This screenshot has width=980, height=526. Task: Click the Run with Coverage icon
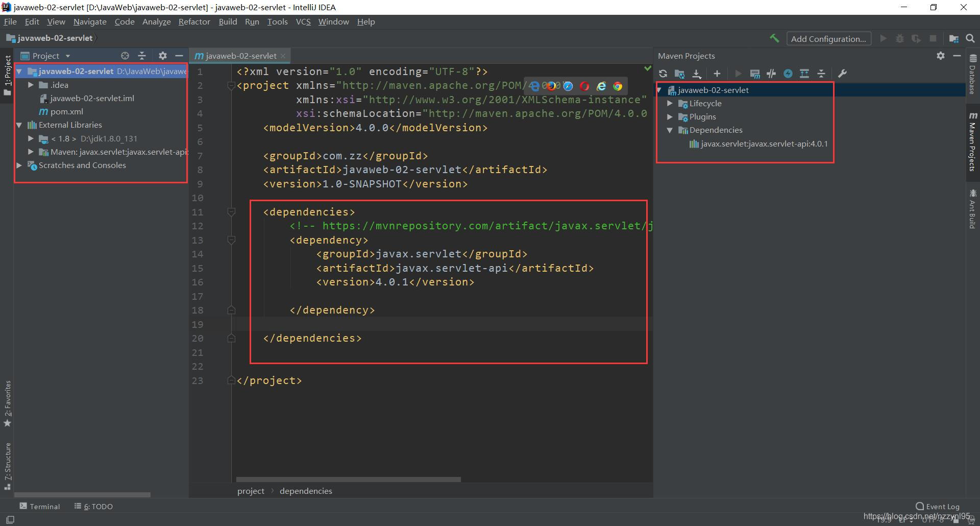click(916, 38)
